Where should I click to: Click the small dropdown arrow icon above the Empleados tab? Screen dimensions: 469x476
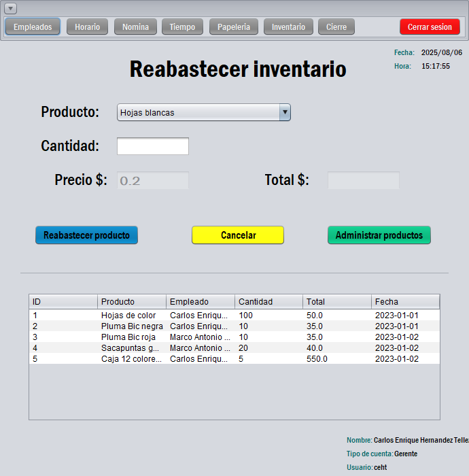click(10, 8)
